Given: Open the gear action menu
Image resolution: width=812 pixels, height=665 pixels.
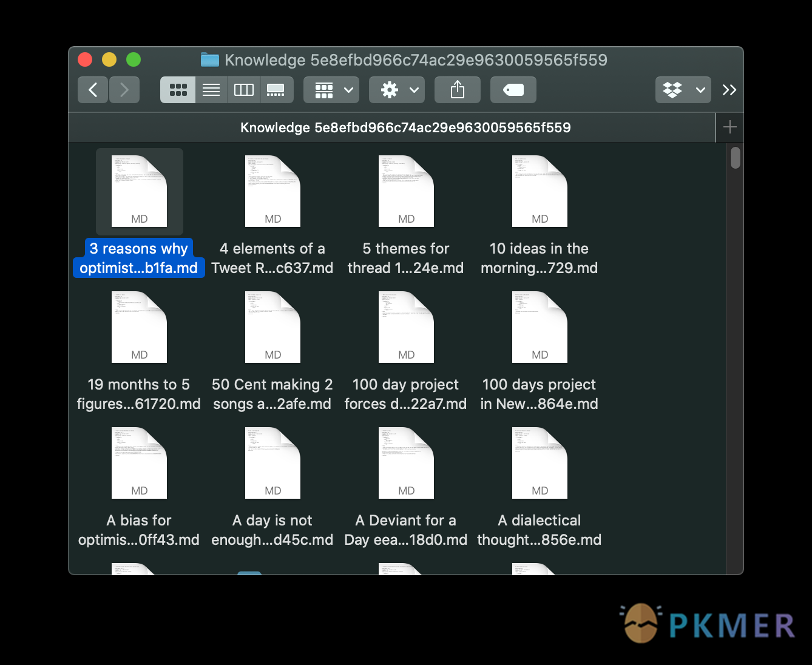Looking at the screenshot, I should pos(397,90).
